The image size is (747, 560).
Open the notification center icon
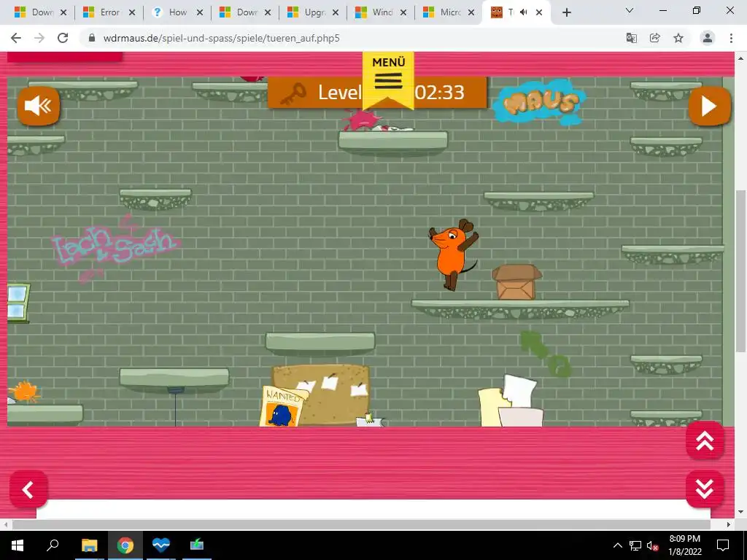pos(723,545)
